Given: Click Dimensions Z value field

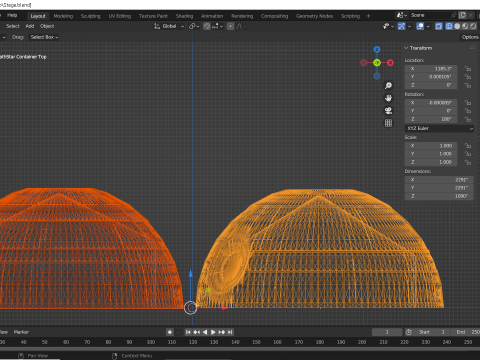Looking at the screenshot, I should pyautogui.click(x=439, y=196).
